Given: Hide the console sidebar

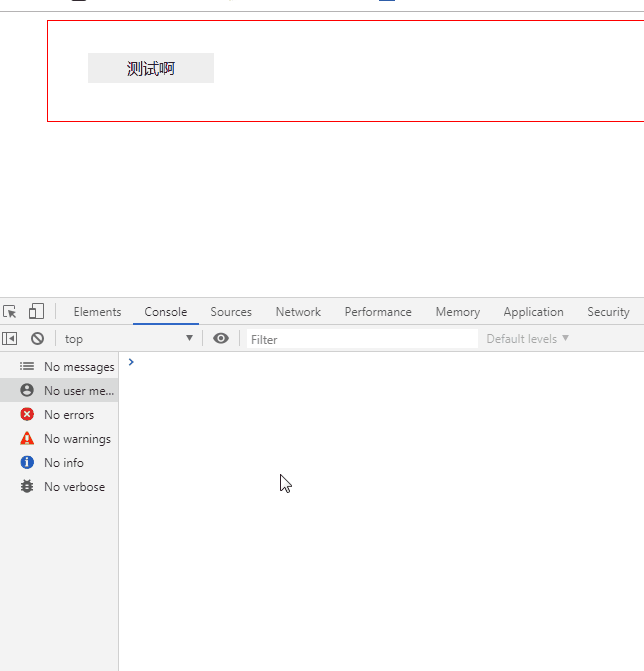Looking at the screenshot, I should 10,338.
